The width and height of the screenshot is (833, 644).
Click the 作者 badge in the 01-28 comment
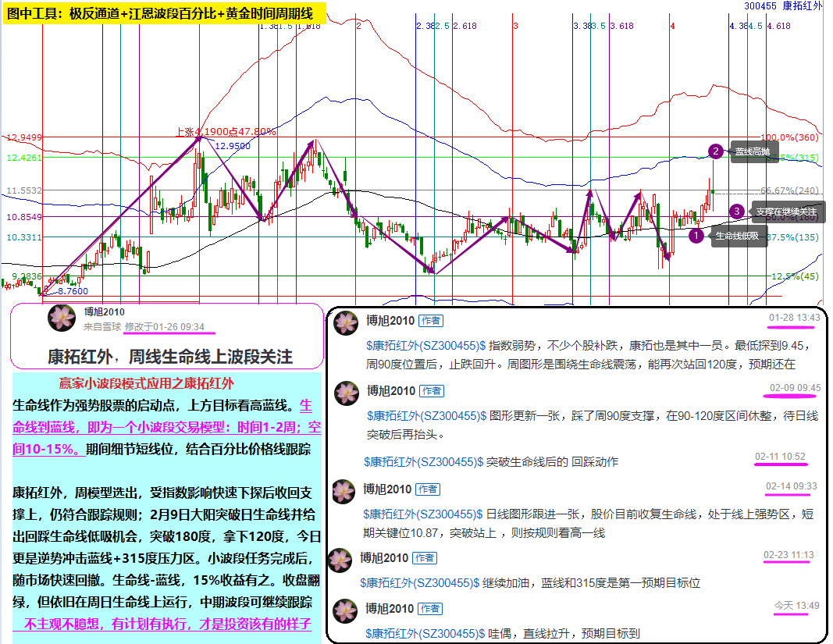pyautogui.click(x=431, y=321)
